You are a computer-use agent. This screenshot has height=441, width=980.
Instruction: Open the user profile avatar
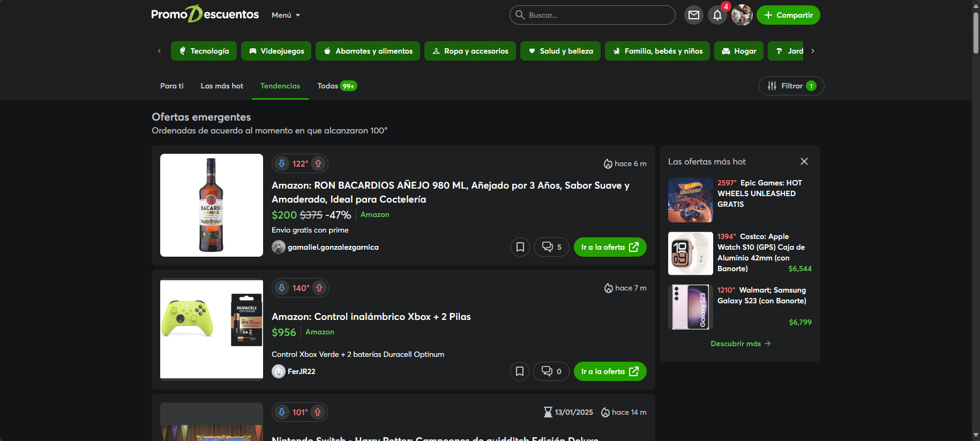point(742,15)
